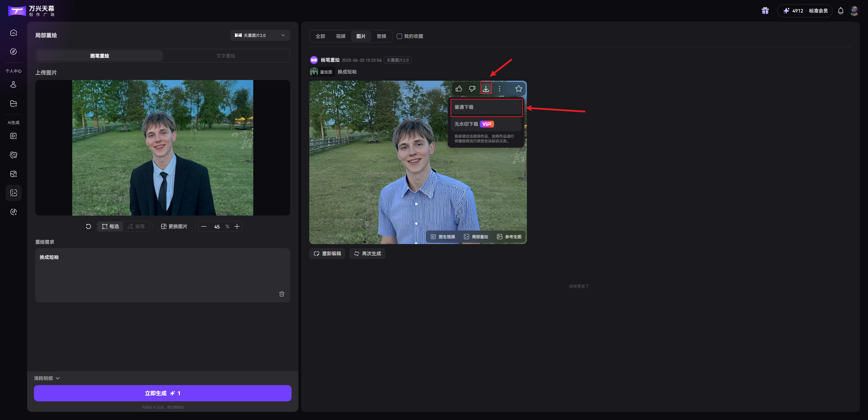Viewport: 868px width, 420px height.
Task: Open the gift box icon in header
Action: coord(765,11)
